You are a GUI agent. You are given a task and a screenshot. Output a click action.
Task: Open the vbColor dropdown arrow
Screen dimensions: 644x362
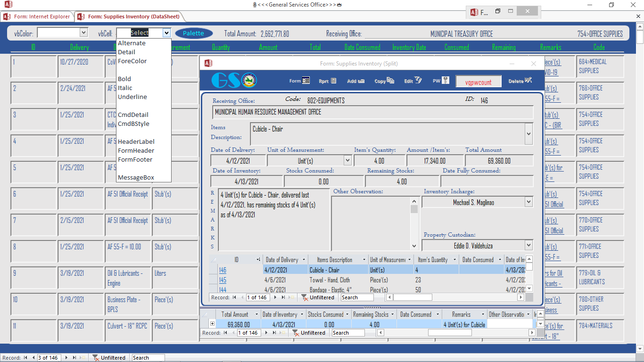tap(84, 33)
